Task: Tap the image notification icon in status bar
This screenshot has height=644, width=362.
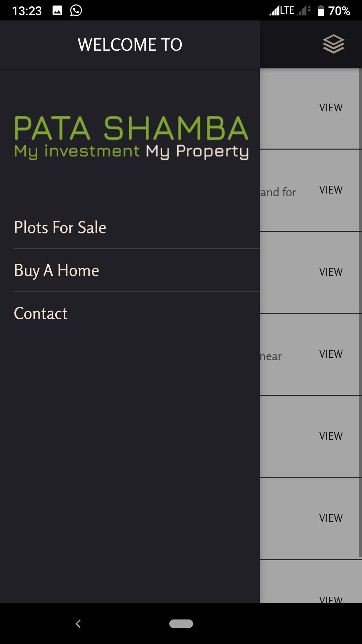Action: click(57, 10)
